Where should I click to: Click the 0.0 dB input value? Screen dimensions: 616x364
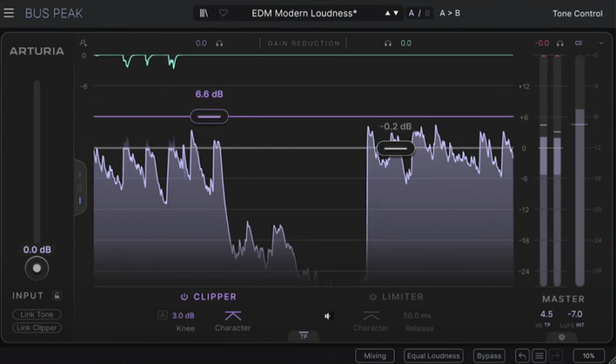[37, 249]
